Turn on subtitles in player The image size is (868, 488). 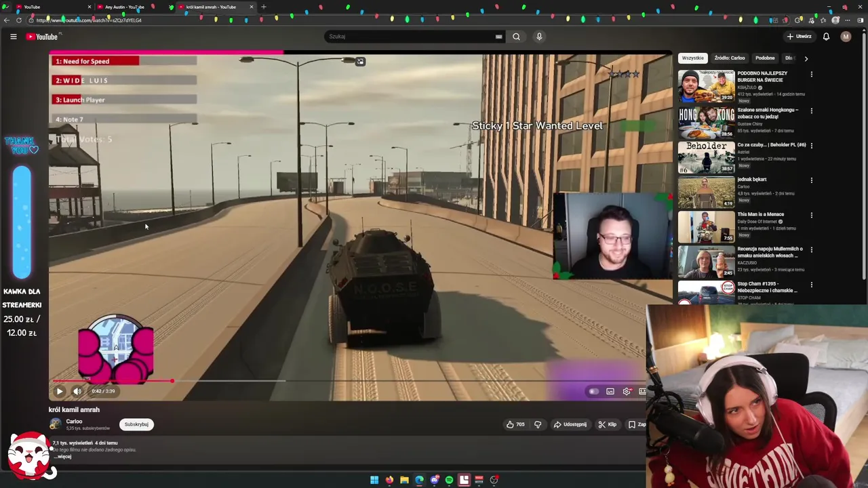pos(610,391)
